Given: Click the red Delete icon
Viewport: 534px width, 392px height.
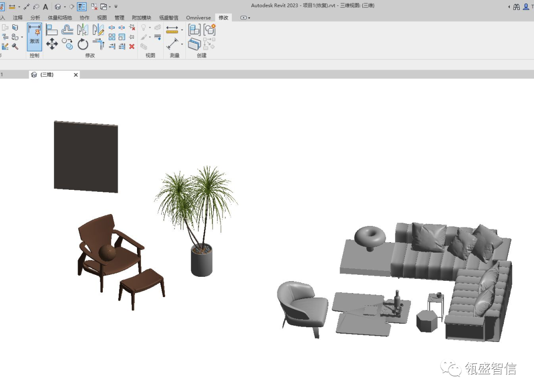Looking at the screenshot, I should 132,46.
